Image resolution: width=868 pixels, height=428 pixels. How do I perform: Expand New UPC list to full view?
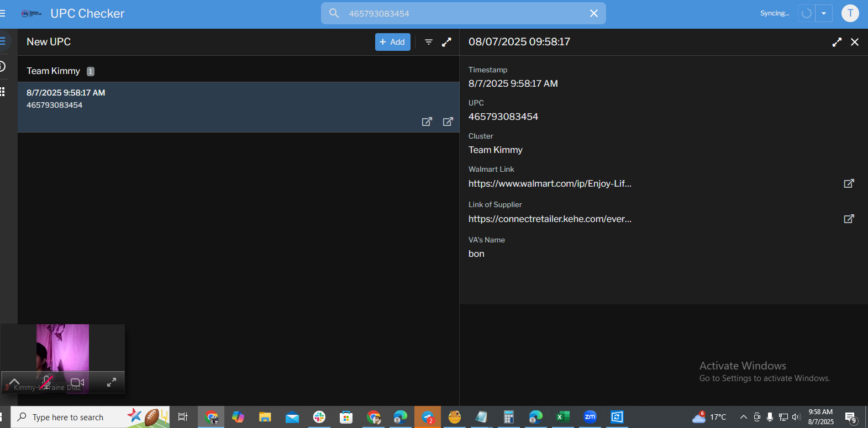pos(447,42)
